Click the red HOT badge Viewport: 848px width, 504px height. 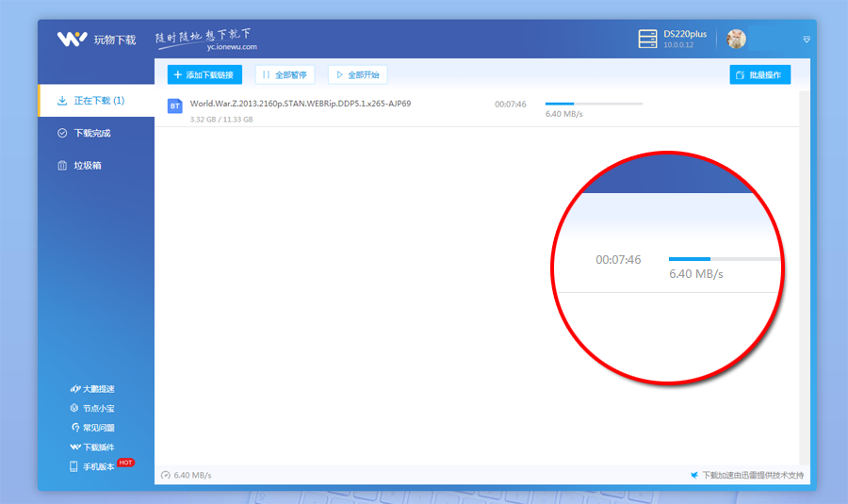click(x=125, y=463)
